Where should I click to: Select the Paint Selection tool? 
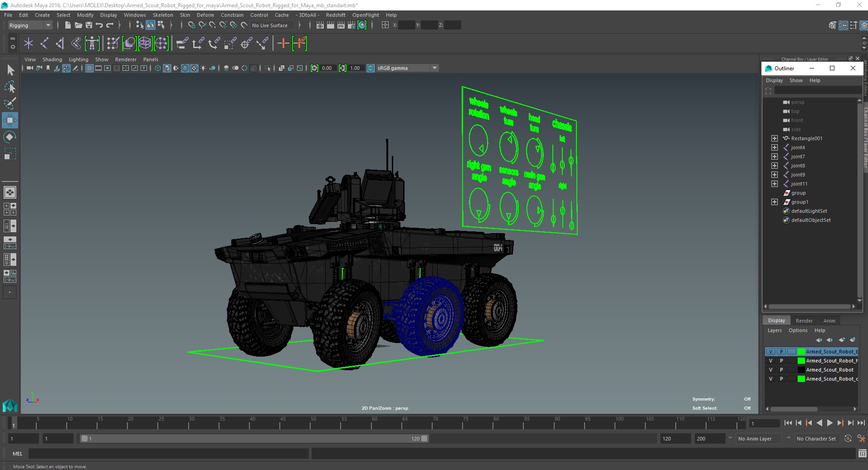[x=10, y=103]
